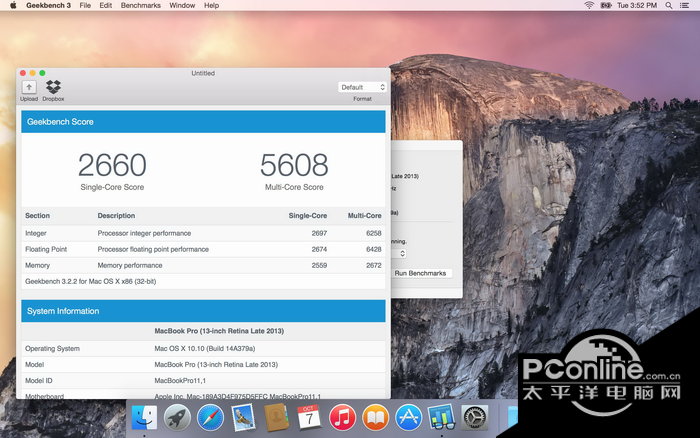Click Memory performance description
Image resolution: width=700 pixels, height=438 pixels.
pos(130,265)
